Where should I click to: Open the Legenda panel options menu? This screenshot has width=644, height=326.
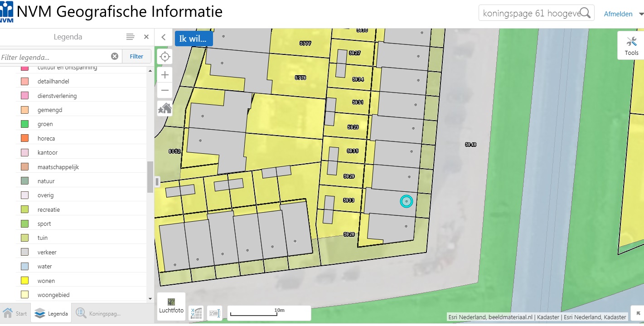pos(130,37)
